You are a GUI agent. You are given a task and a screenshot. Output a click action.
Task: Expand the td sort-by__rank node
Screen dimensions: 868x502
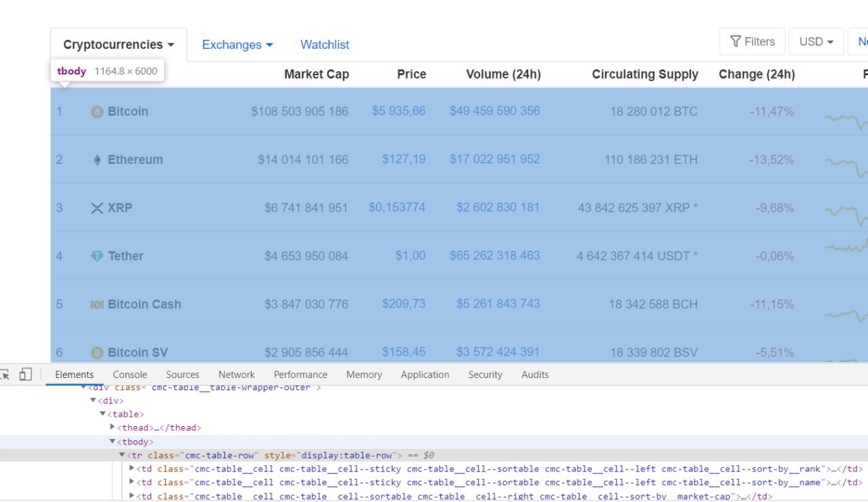click(x=132, y=468)
